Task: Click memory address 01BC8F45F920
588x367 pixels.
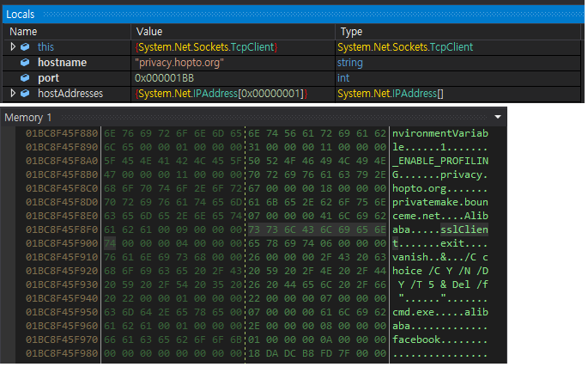Action: coord(62,271)
